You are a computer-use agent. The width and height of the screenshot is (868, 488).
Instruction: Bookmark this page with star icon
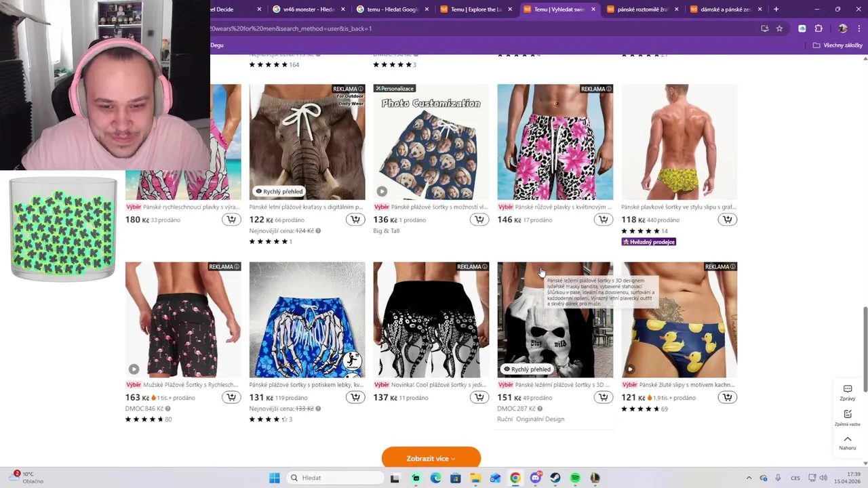click(779, 28)
